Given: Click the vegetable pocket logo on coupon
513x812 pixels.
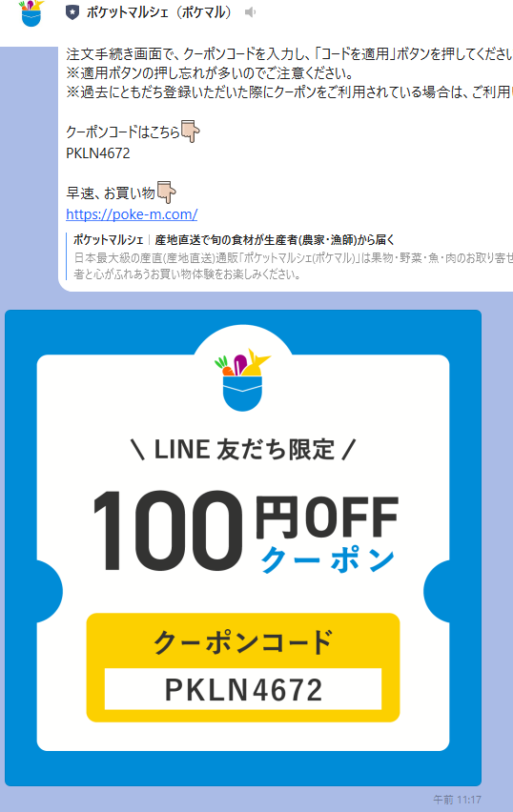Looking at the screenshot, I should click(242, 379).
